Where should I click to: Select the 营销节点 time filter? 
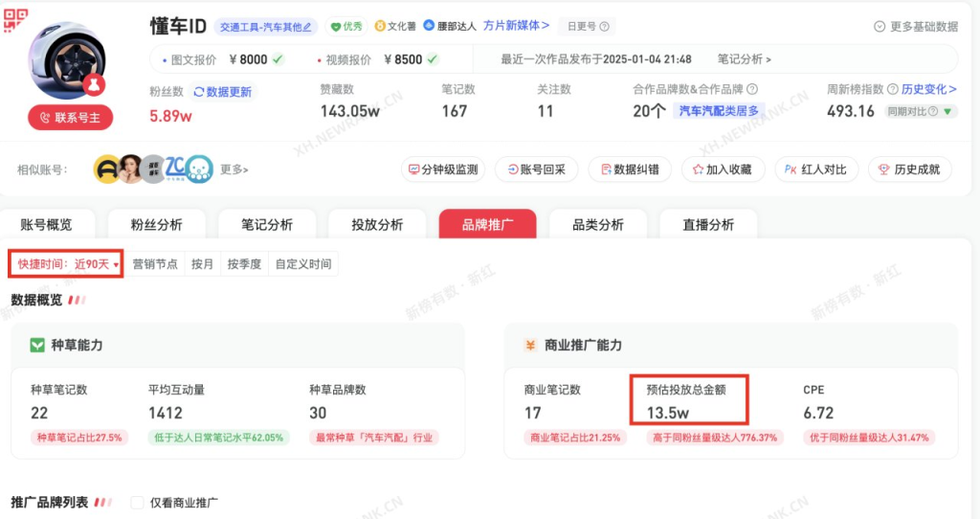pos(155,264)
